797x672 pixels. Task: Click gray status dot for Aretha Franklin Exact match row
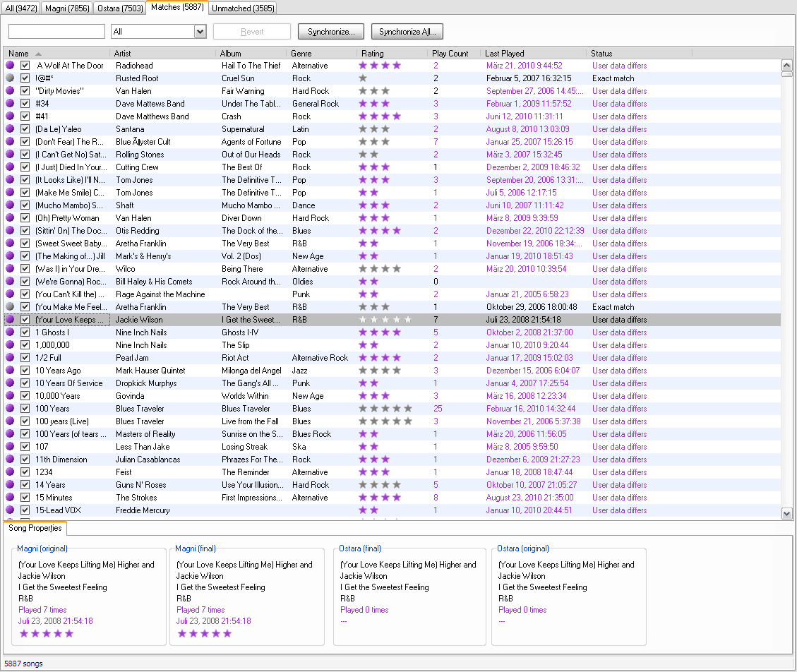click(x=10, y=306)
